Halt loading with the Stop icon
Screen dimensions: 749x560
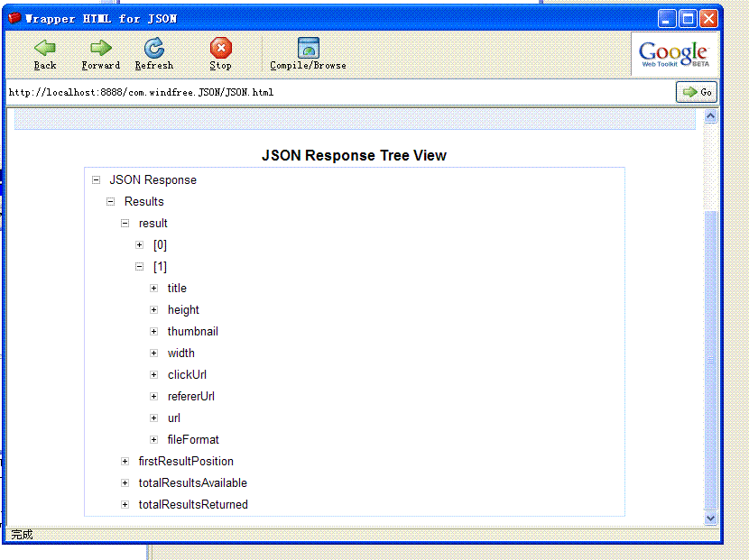point(221,48)
